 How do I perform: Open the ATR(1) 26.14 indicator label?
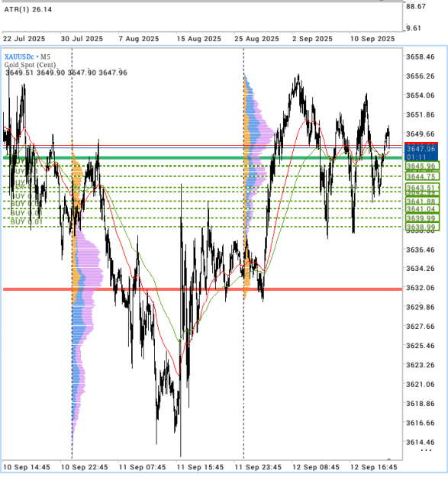point(28,10)
